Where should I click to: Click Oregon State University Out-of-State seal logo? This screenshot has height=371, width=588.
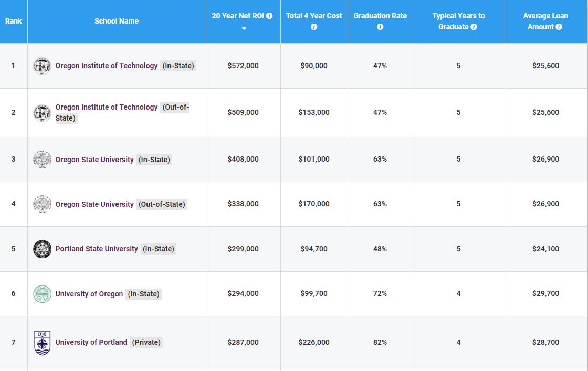pyautogui.click(x=42, y=204)
